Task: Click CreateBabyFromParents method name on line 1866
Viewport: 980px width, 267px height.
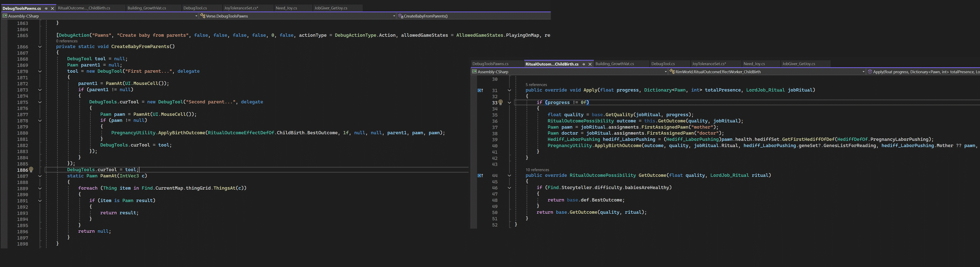Action: pyautogui.click(x=140, y=46)
